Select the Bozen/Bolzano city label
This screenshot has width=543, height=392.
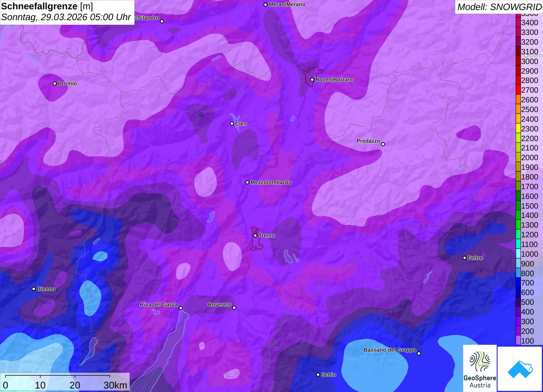(x=335, y=79)
